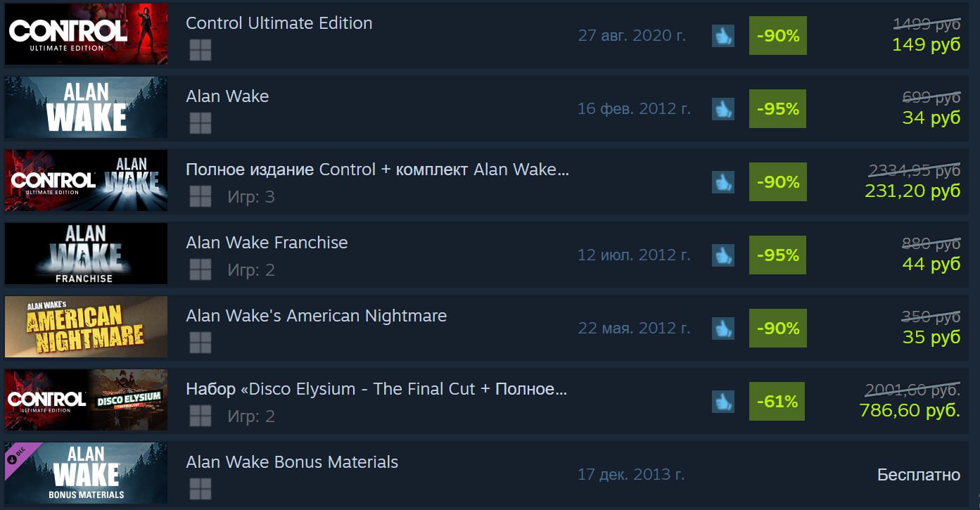Open the American Nightmare capsule image
Viewport: 980px width, 510px height.
[x=86, y=326]
